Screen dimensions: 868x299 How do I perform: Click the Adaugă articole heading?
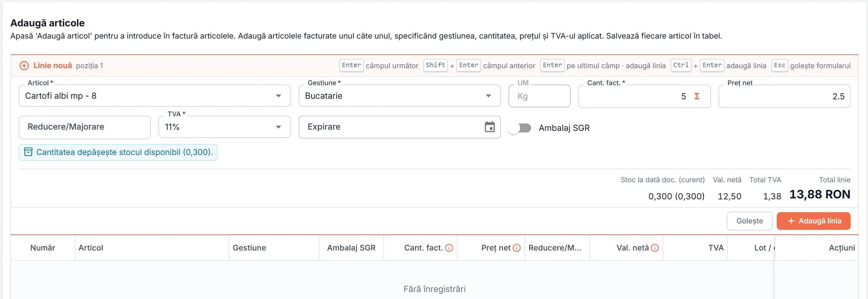(x=48, y=23)
